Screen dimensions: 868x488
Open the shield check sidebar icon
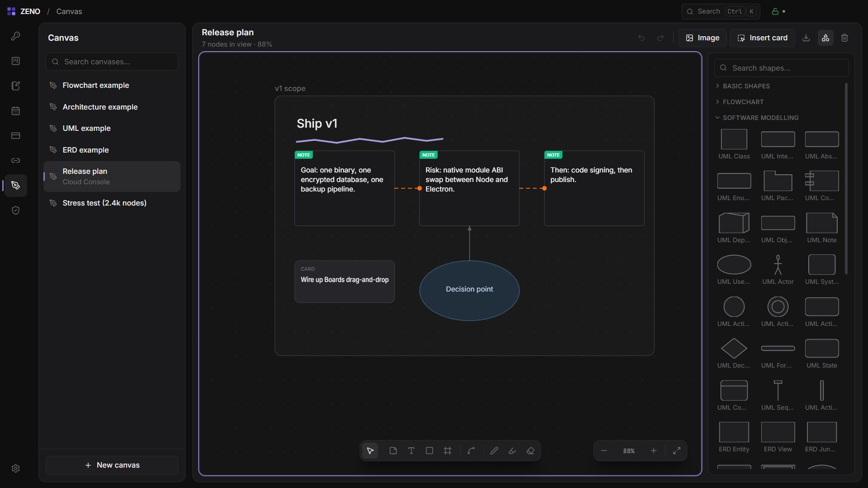pos(16,211)
